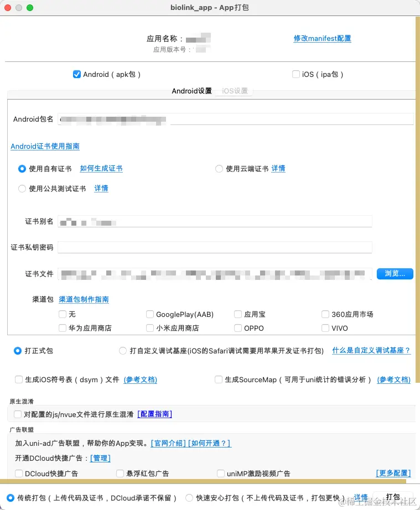Select the 打自定义调试基座 radio option
420x510 pixels.
[123, 351]
